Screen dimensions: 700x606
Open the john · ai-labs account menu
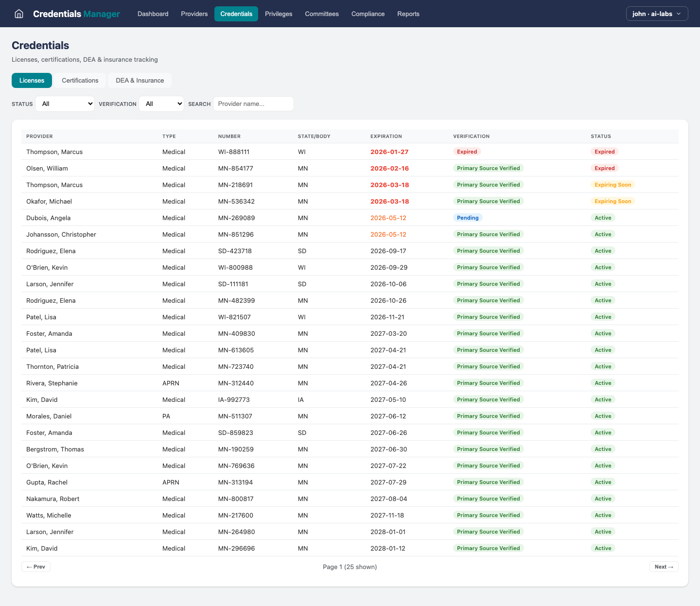(657, 14)
